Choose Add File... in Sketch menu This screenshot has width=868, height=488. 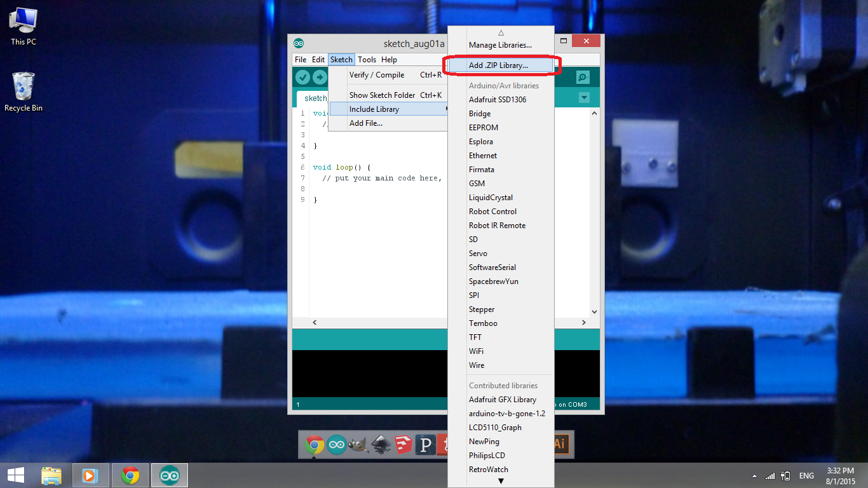pos(388,123)
